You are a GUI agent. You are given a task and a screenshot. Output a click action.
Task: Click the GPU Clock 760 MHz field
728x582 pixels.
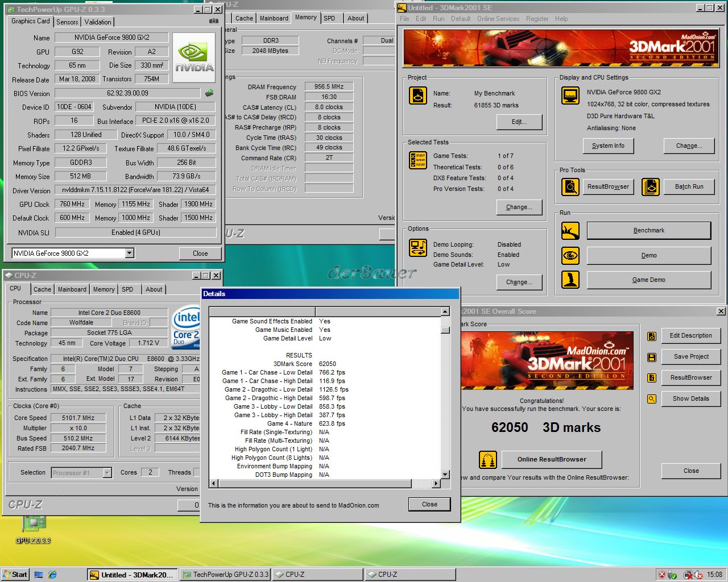coord(72,204)
